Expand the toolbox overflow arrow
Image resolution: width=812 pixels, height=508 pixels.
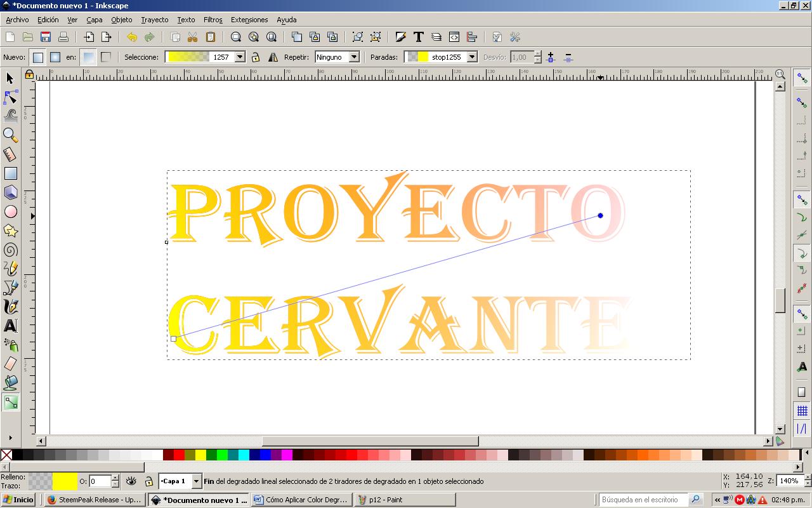[x=10, y=438]
